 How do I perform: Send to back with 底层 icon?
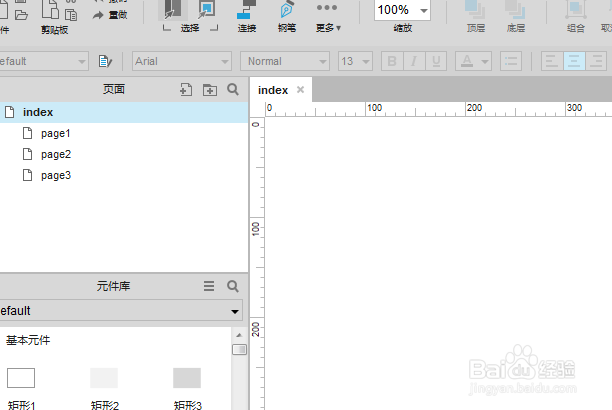pos(516,16)
